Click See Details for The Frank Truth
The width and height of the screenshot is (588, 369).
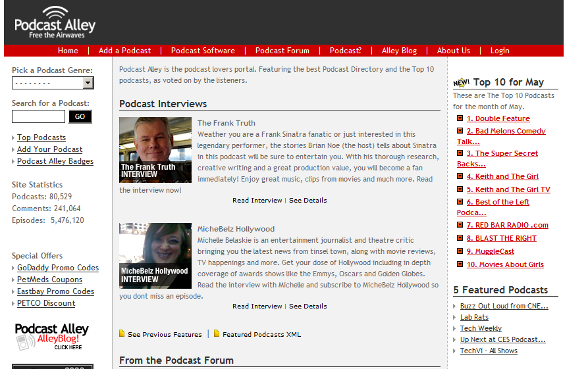coord(308,201)
